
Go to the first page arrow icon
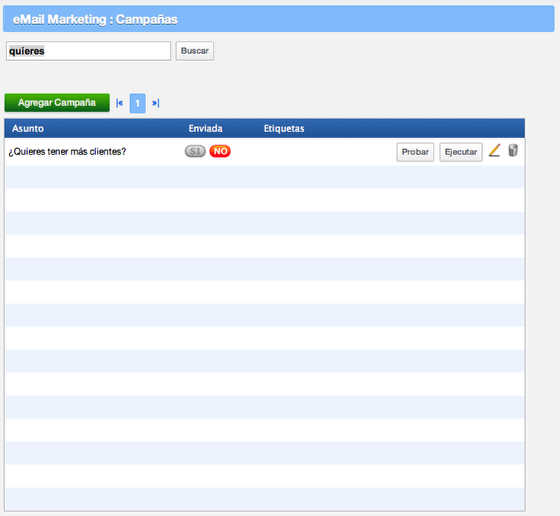click(x=120, y=103)
